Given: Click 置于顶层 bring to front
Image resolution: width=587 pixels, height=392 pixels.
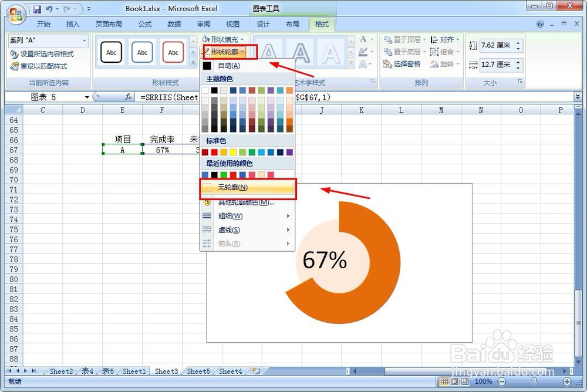Looking at the screenshot, I should tap(406, 40).
